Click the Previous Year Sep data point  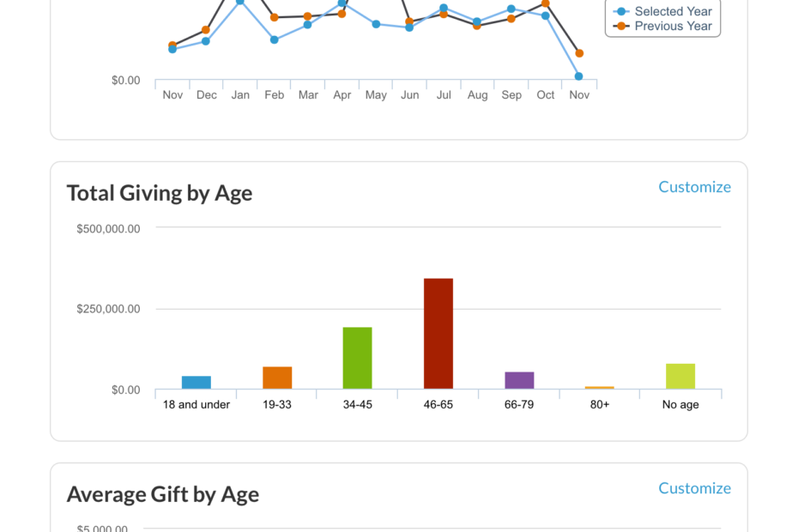[511, 19]
